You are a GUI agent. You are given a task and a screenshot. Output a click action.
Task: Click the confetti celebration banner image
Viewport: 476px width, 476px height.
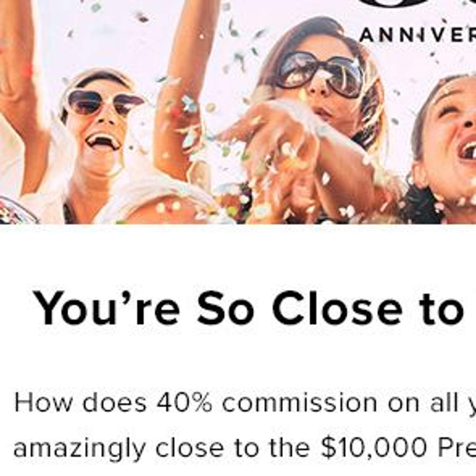(x=238, y=112)
